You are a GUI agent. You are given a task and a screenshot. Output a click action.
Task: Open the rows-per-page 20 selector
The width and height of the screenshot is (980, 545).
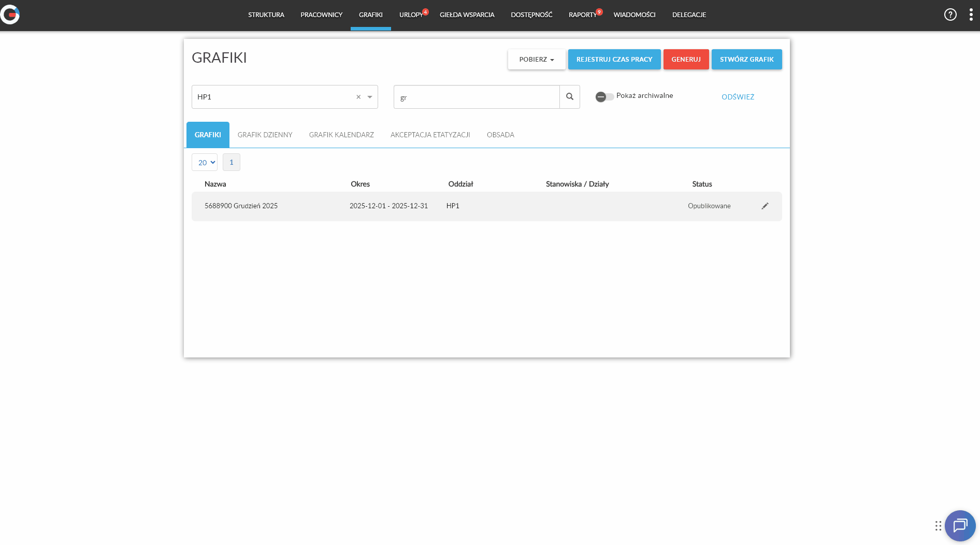(205, 163)
